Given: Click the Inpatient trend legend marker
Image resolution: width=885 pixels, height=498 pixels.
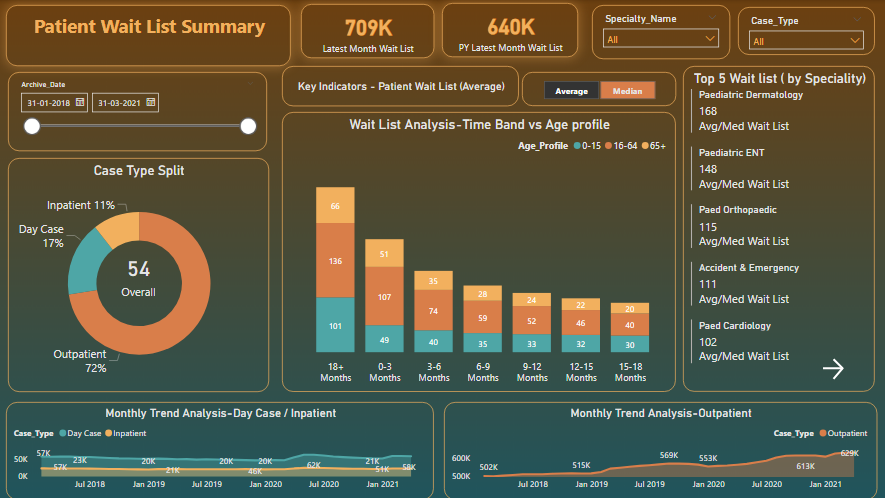Looking at the screenshot, I should click(107, 433).
